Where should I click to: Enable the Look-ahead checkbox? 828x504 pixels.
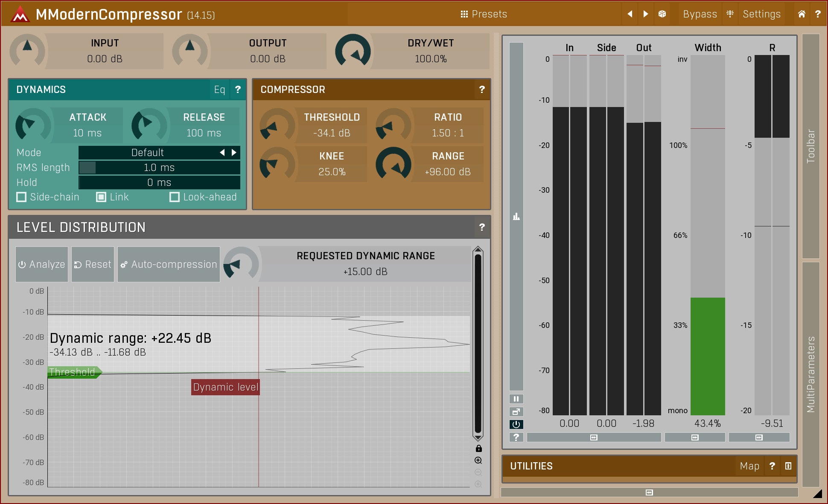point(175,197)
